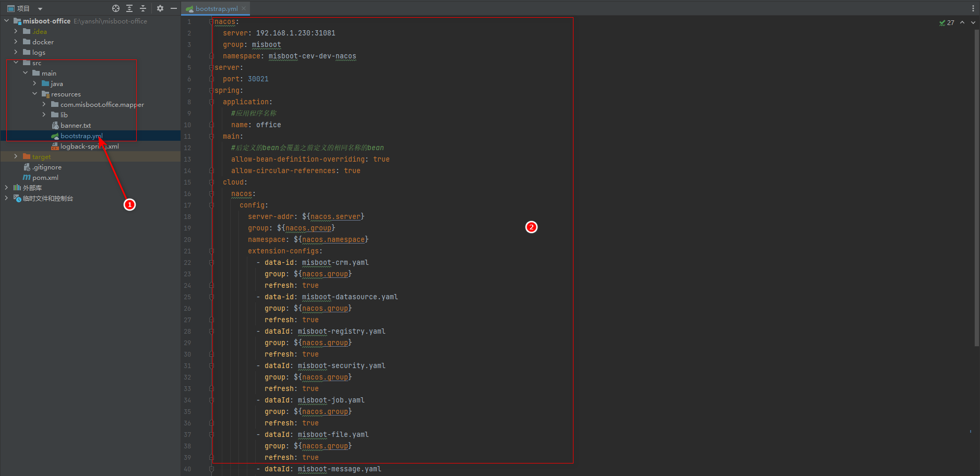Fold the config block at line 17
Image resolution: width=980 pixels, height=476 pixels.
[211, 205]
